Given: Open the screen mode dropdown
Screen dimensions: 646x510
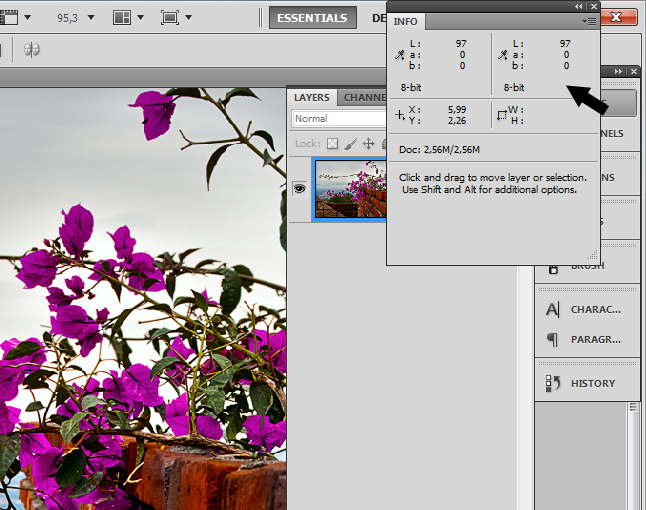Looking at the screenshot, I should (189, 18).
